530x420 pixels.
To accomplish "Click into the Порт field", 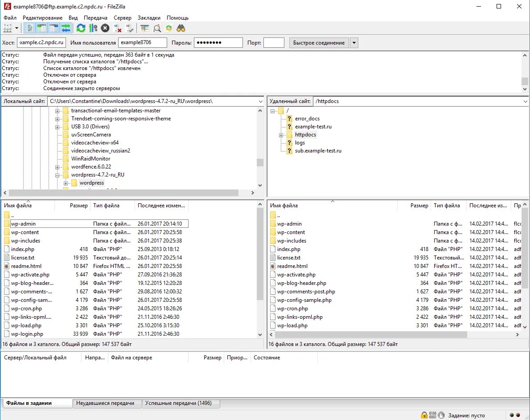I will (274, 43).
